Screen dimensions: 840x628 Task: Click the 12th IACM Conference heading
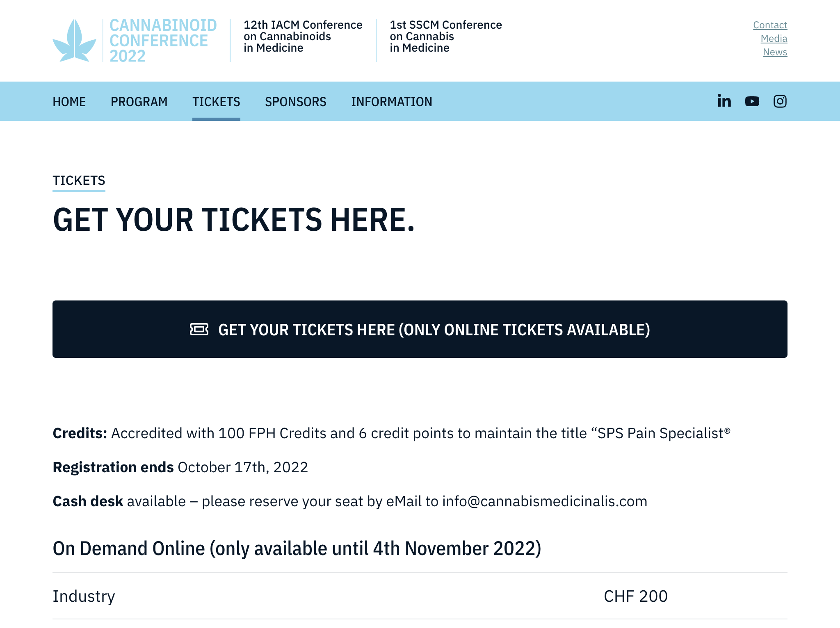(303, 36)
